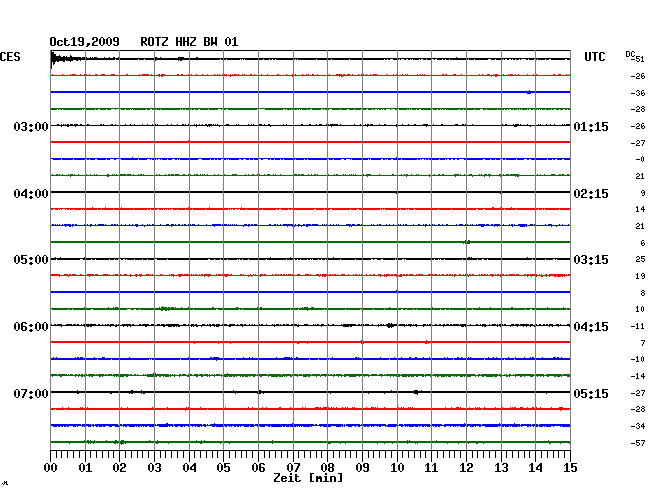Pick the 00 minute axis label
This screenshot has height=494, width=650.
tap(50, 468)
